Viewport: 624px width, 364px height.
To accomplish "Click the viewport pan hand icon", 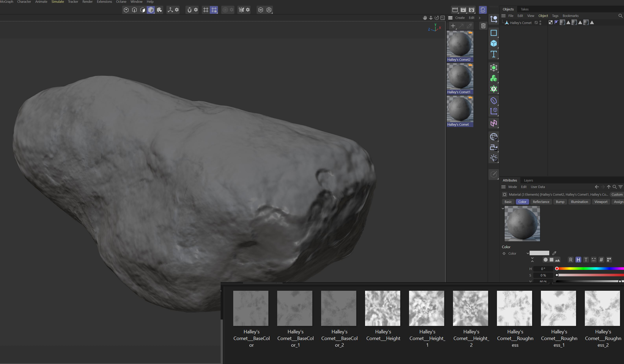I will tap(425, 18).
